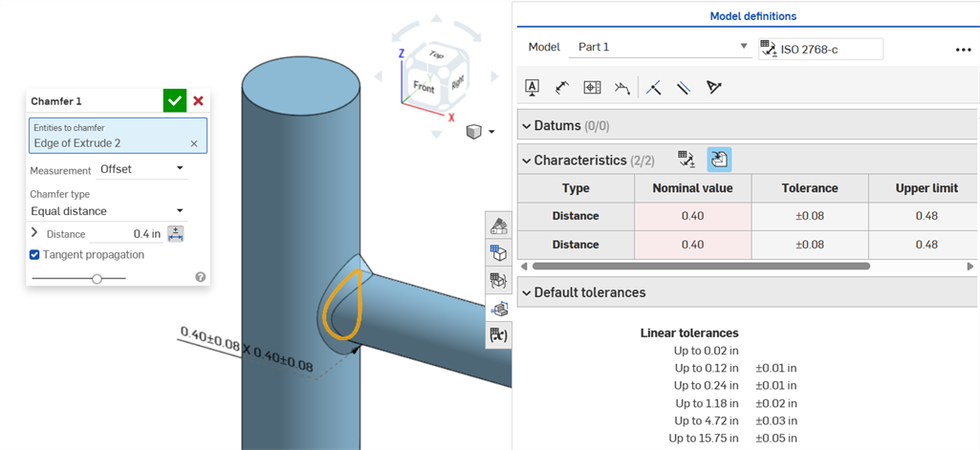Collapse the Datums (0/0) section
The height and width of the screenshot is (450, 980).
[x=526, y=125]
